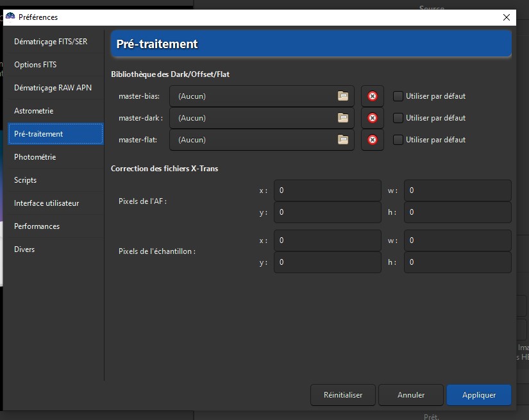Clear the master-flat file selection
529x420 pixels.
373,140
